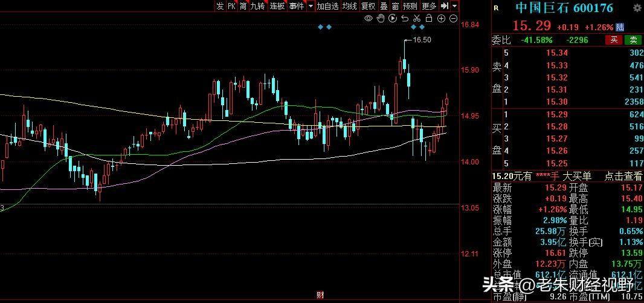Click the red 买 buy button
The height and width of the screenshot is (303, 644).
pyautogui.click(x=614, y=40)
